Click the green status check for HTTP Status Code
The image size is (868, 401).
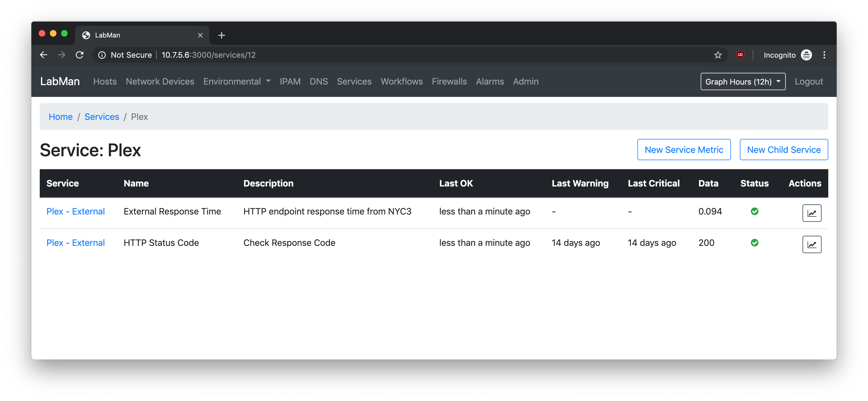(754, 243)
